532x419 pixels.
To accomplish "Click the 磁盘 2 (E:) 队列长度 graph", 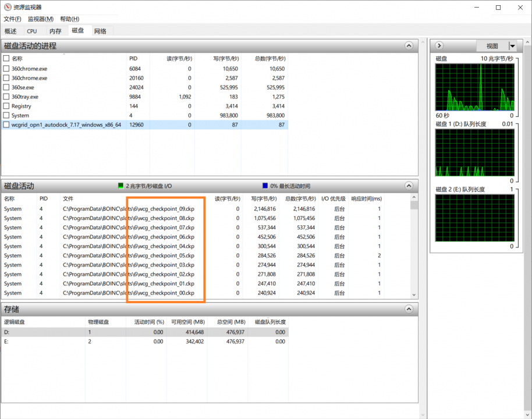I will (x=474, y=218).
